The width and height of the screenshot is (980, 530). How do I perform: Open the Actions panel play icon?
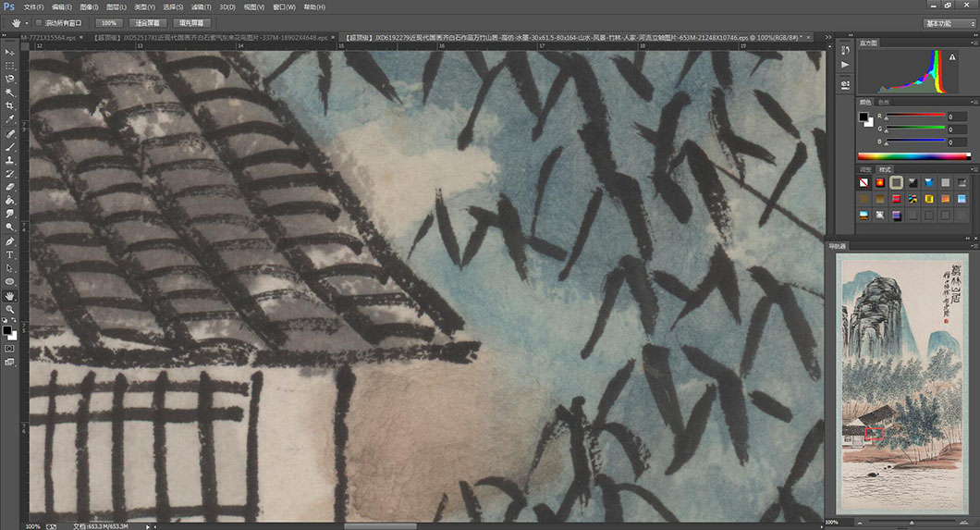(845, 65)
